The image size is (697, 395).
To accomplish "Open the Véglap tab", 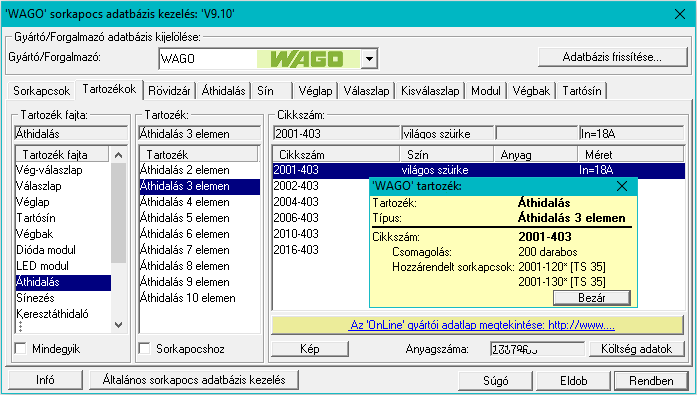I will click(x=315, y=91).
